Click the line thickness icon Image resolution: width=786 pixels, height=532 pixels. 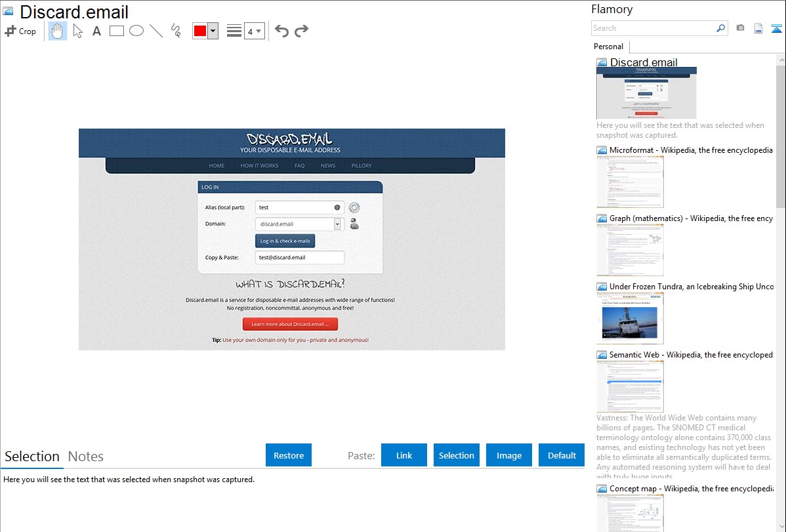[234, 31]
